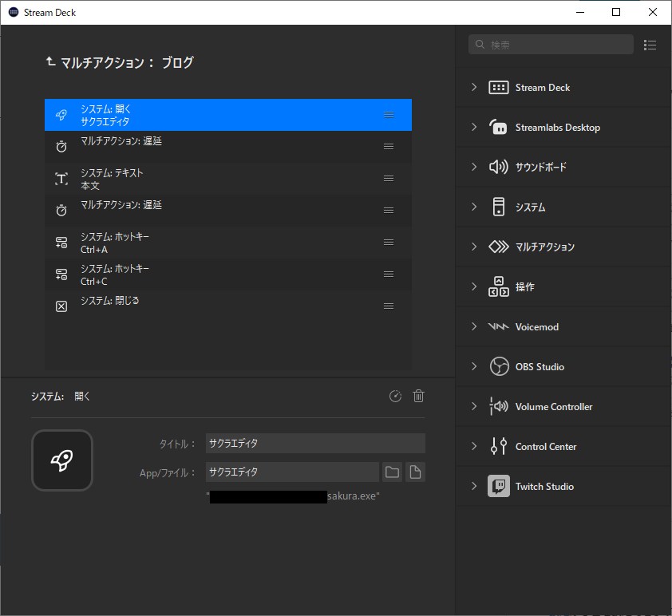Grab the drag handle of the サクラエディタ row

389,115
